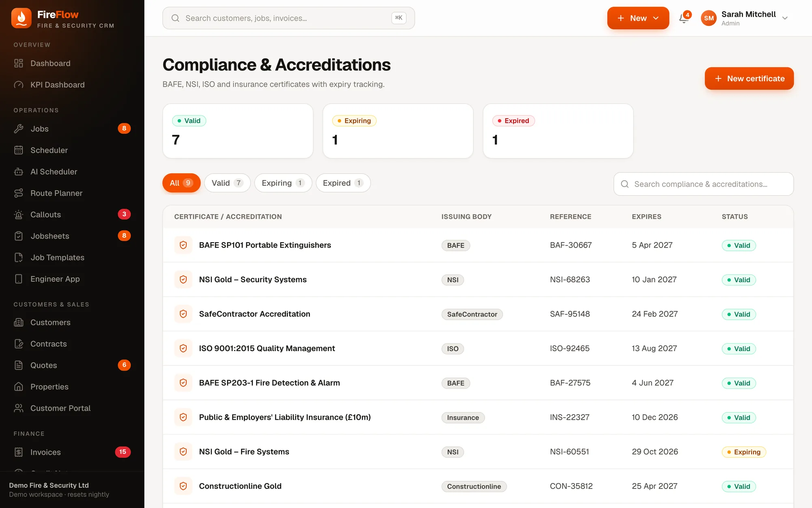Show All certificates tab

181,183
